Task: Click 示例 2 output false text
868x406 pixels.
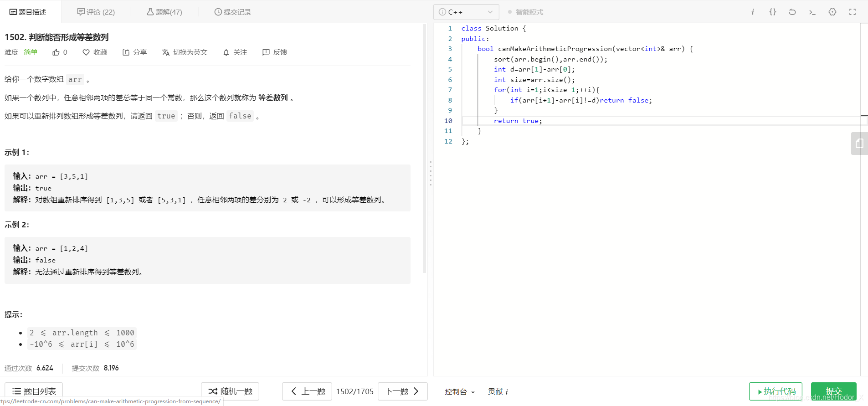Action: point(45,260)
